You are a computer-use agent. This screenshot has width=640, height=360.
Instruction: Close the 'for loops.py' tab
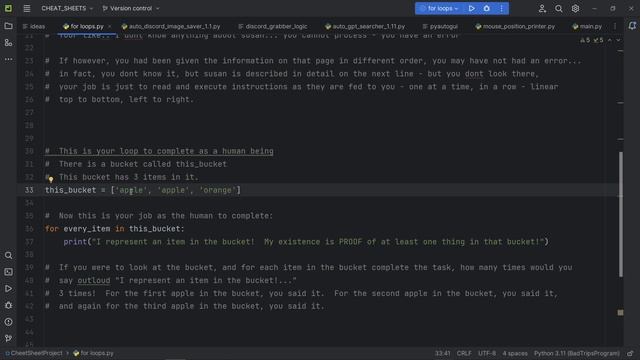(x=109, y=27)
